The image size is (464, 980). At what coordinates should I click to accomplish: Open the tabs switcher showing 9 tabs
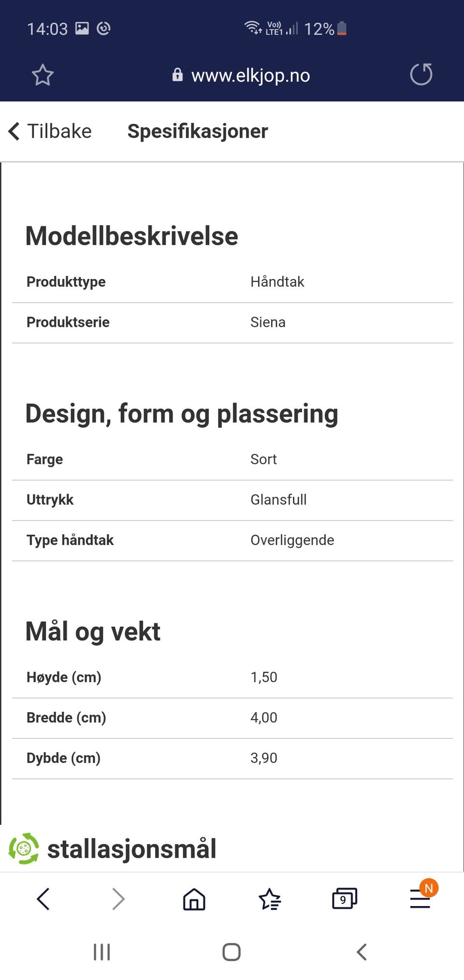(x=345, y=899)
